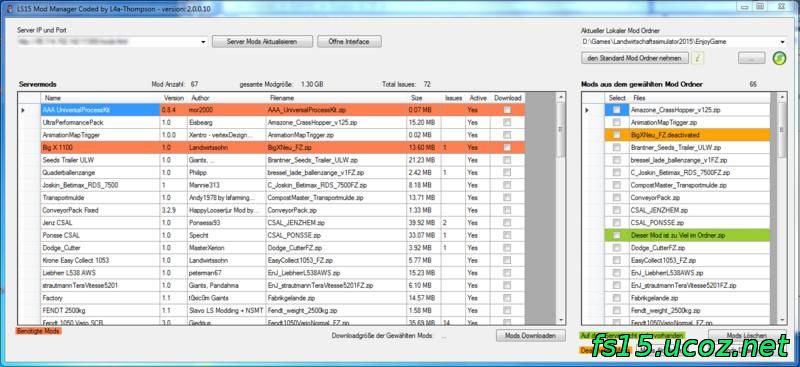The height and width of the screenshot is (367, 800).
Task: Click the up arrow of local mods scrollbar
Action: point(782,96)
